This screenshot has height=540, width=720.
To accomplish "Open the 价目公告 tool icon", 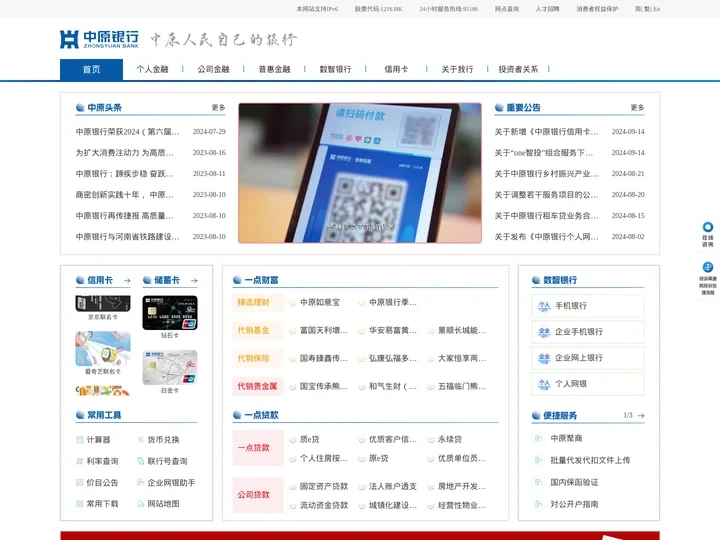I will 79,483.
